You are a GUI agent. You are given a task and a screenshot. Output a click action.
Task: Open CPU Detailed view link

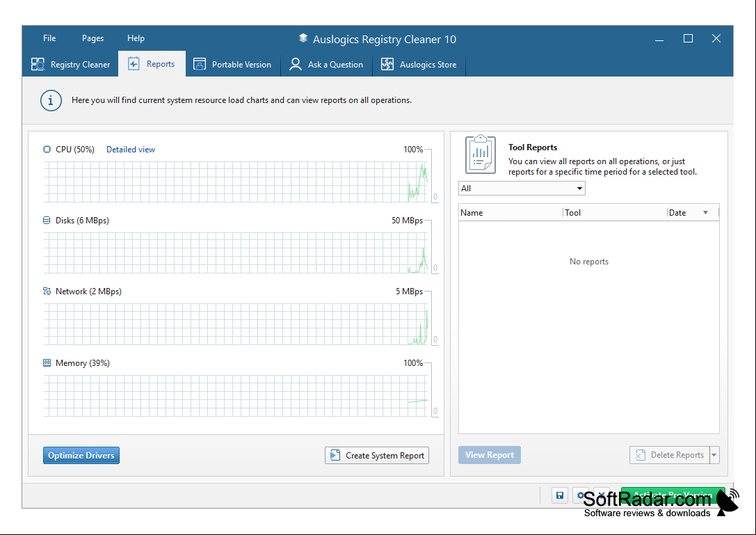[131, 150]
